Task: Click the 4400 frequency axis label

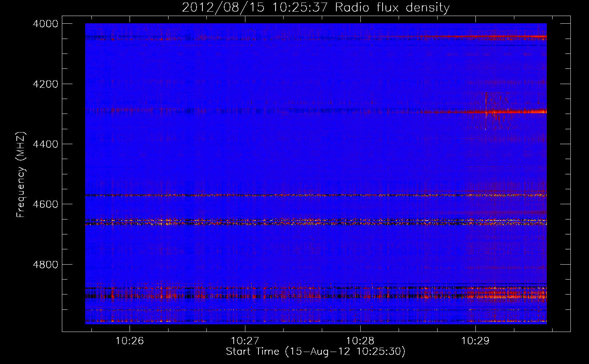Action: (x=45, y=144)
